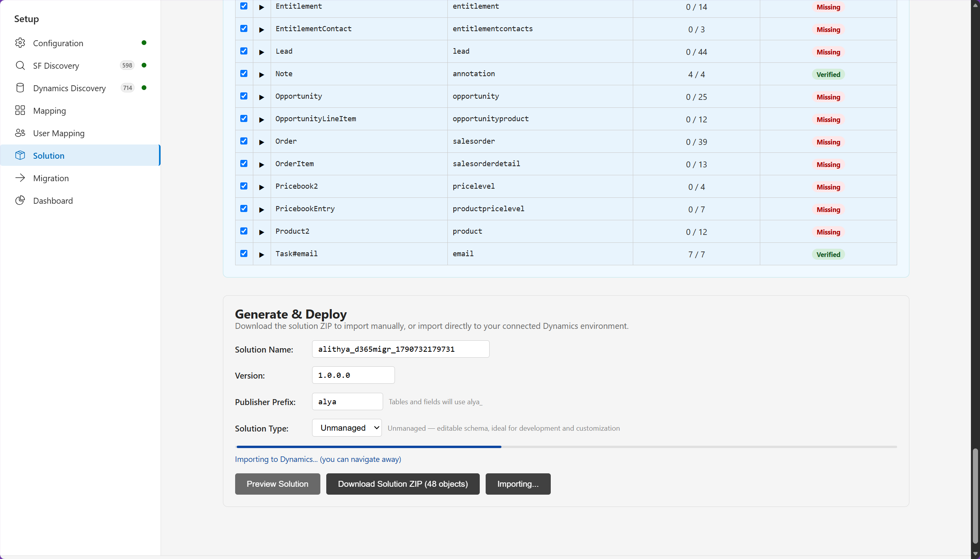
Task: Open the Dashboard page
Action: pyautogui.click(x=80, y=201)
